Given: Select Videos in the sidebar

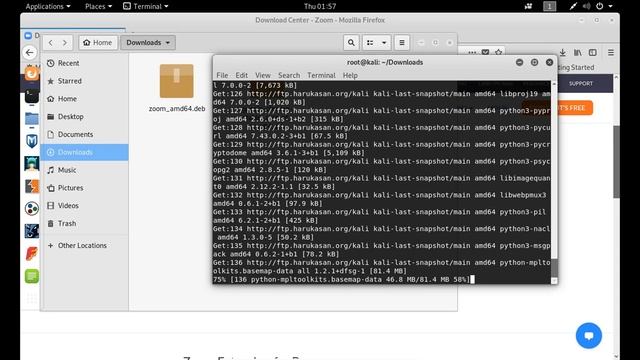Looking at the screenshot, I should click(84, 206).
